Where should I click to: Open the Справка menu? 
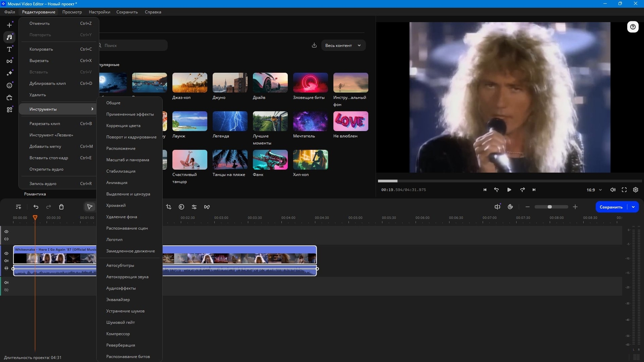[153, 12]
